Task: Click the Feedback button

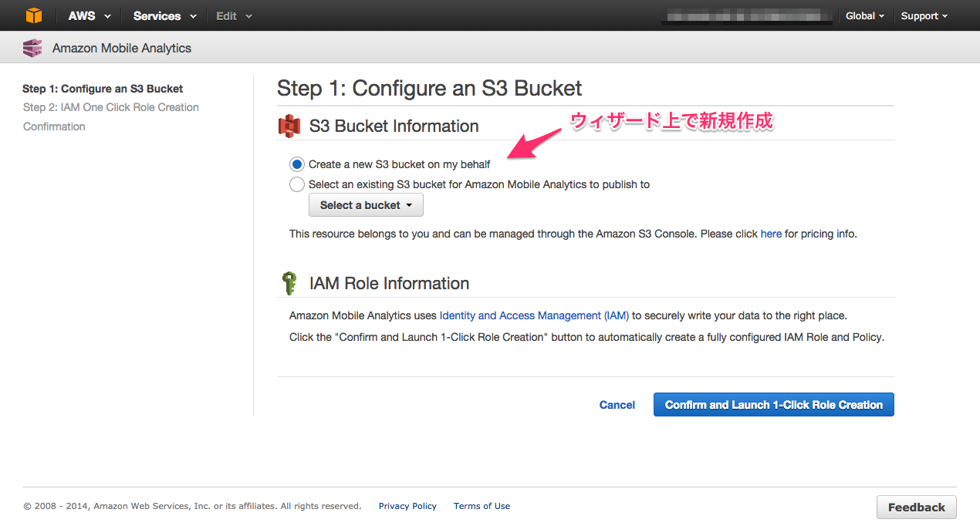Action: (917, 507)
